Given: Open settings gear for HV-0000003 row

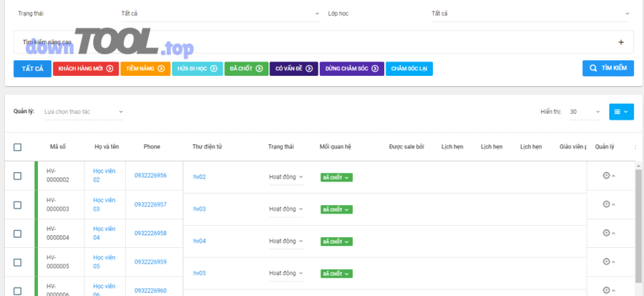Looking at the screenshot, I should [606, 204].
